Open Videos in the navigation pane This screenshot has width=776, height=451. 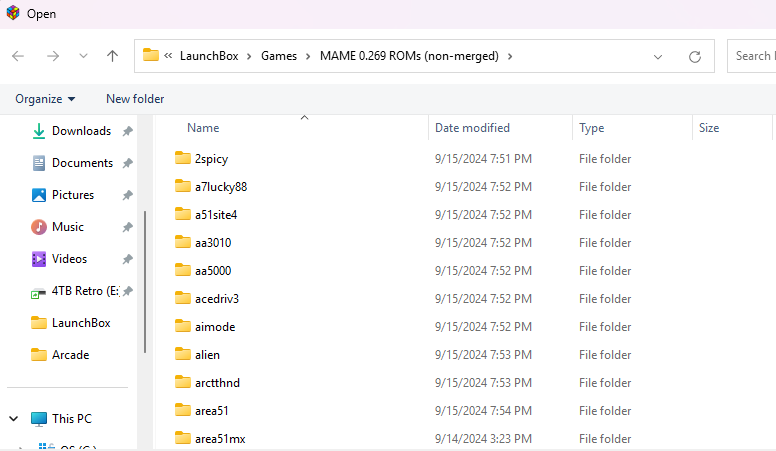tap(69, 259)
